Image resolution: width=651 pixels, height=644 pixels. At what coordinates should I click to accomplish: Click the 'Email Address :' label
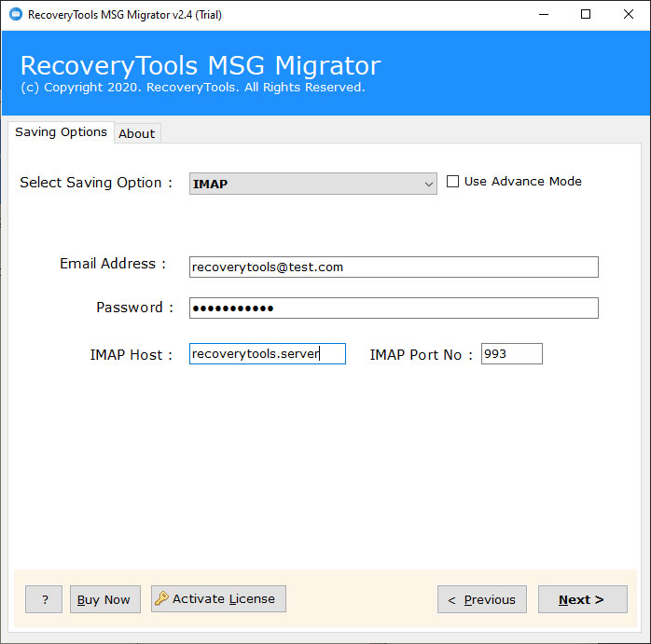pyautogui.click(x=113, y=264)
